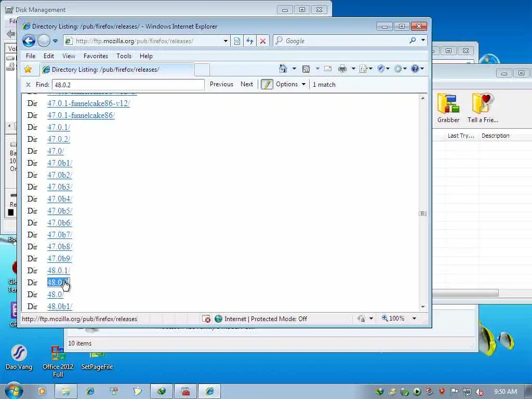Toggle highlight all matches marker button
Screen dimensions: 532x399
[267, 84]
